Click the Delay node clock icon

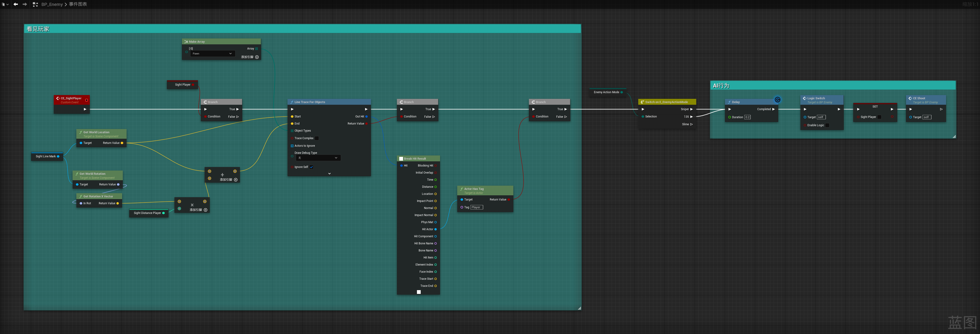pyautogui.click(x=777, y=100)
